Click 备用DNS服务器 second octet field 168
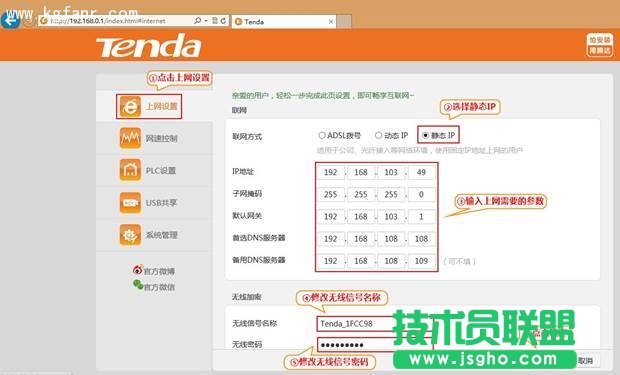 (x=361, y=261)
